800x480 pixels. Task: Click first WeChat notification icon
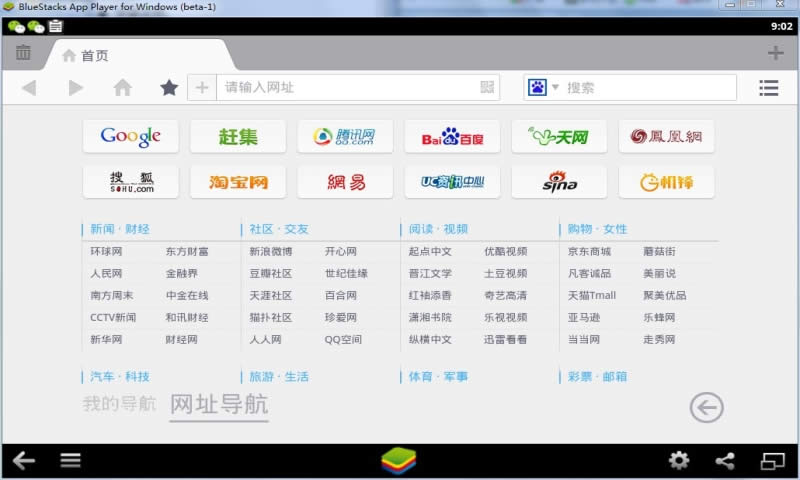[x=16, y=27]
